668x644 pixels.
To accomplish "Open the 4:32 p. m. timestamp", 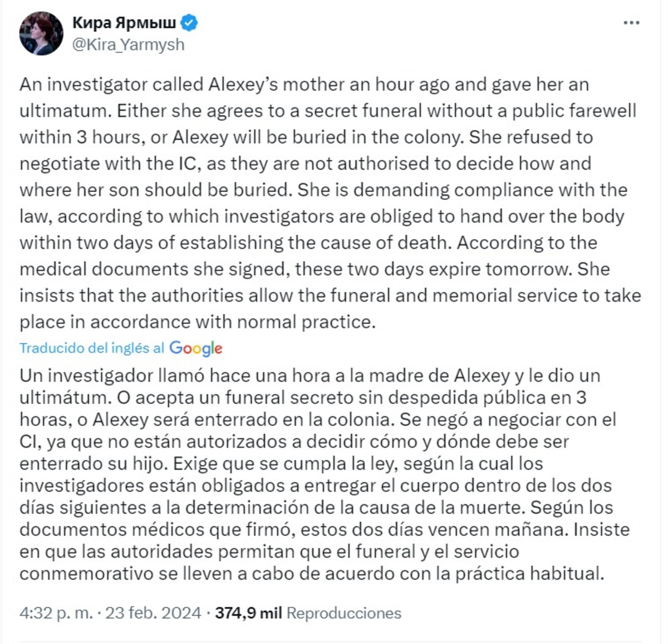I will (x=56, y=613).
